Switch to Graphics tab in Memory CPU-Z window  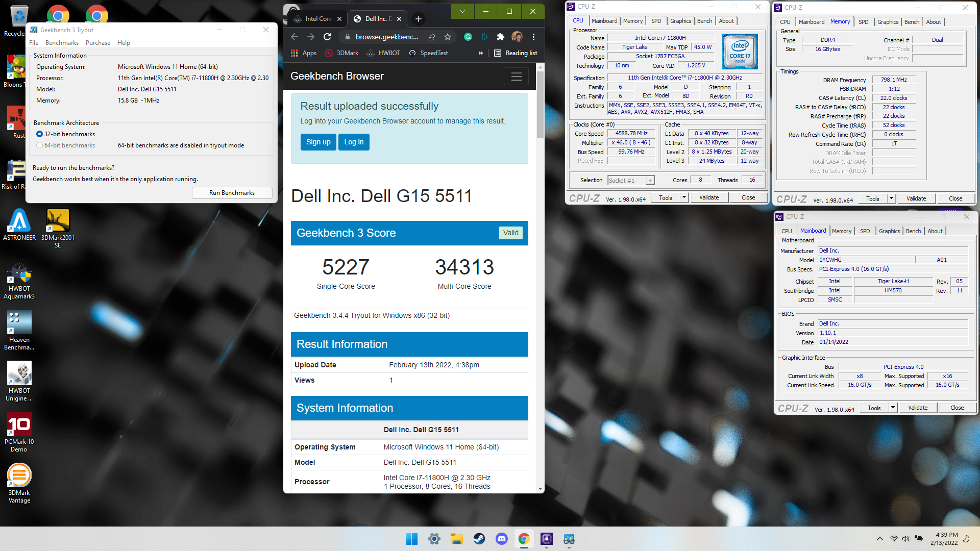[x=888, y=22]
